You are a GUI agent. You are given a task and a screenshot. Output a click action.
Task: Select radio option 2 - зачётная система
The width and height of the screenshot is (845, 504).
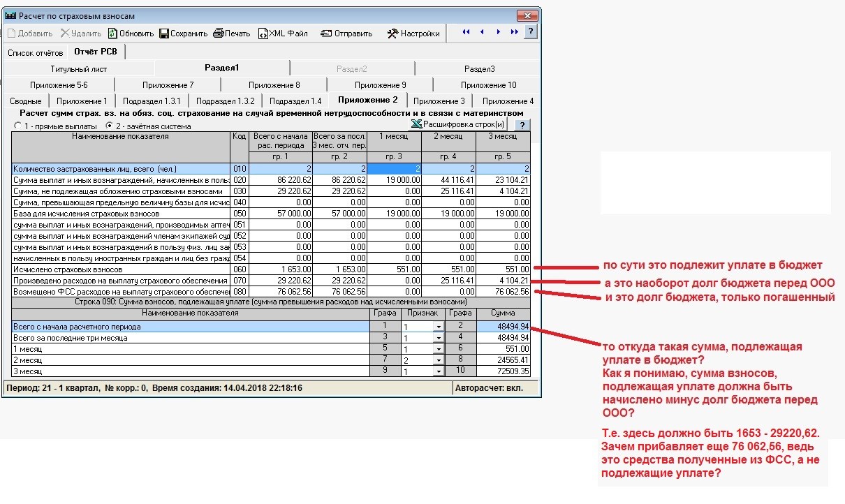click(x=109, y=126)
